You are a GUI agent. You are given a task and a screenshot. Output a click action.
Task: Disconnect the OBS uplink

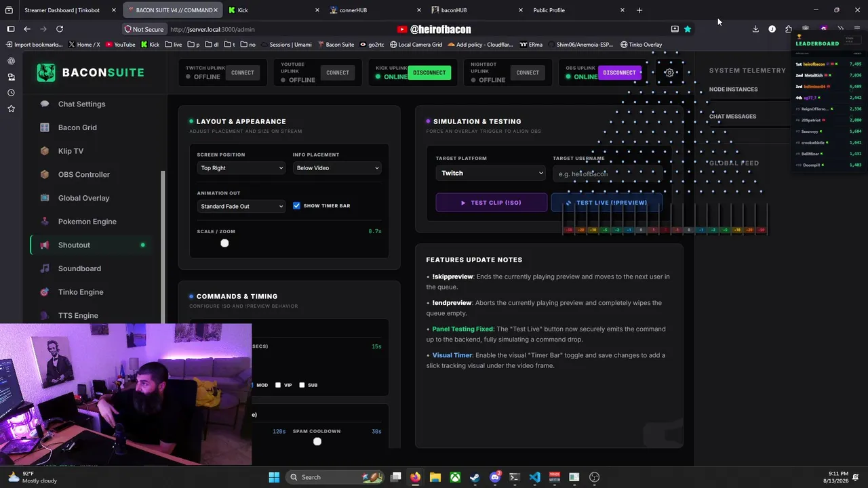pyautogui.click(x=619, y=73)
